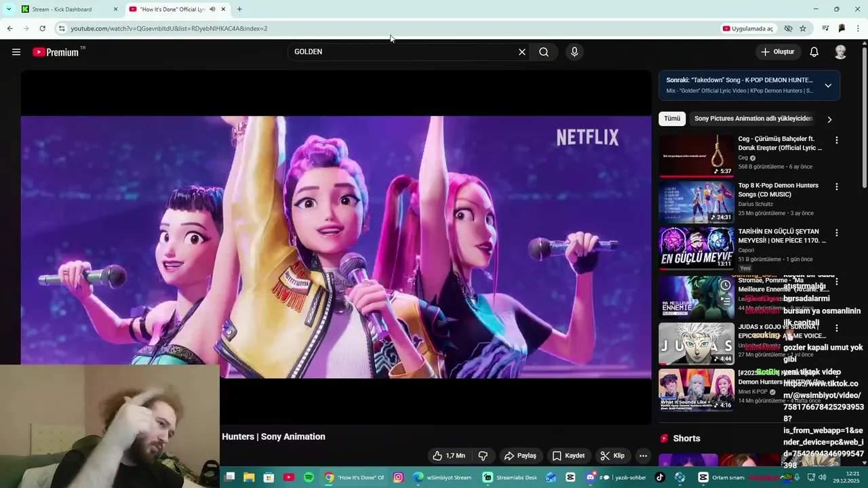This screenshot has height=488, width=868.
Task: Open Microsoft Store from taskbar
Action: (x=269, y=478)
